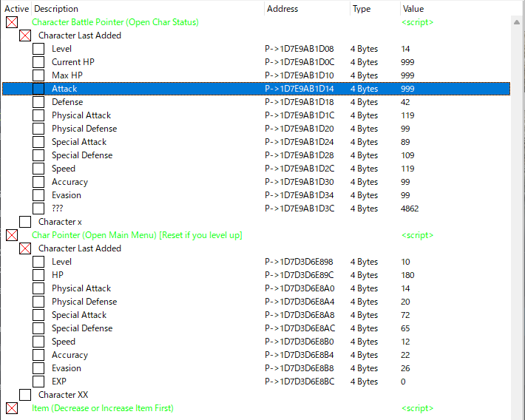Enable the Character XX group checkbox

[x=25, y=395]
